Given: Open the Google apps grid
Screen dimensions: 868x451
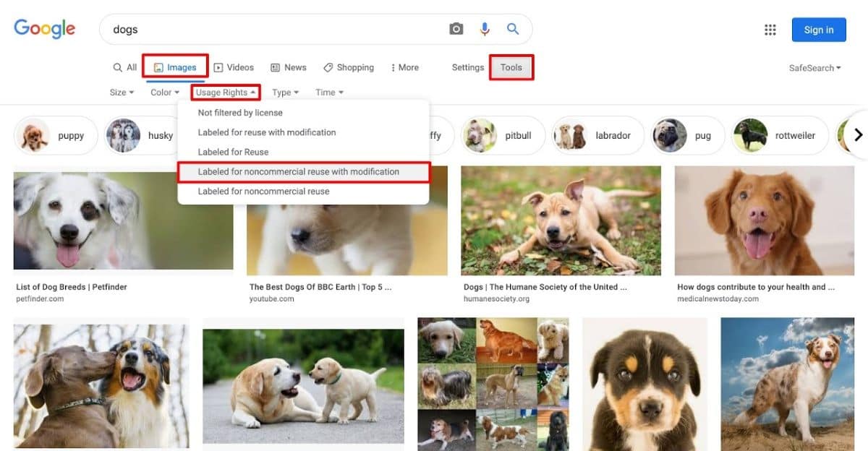Looking at the screenshot, I should coord(769,29).
